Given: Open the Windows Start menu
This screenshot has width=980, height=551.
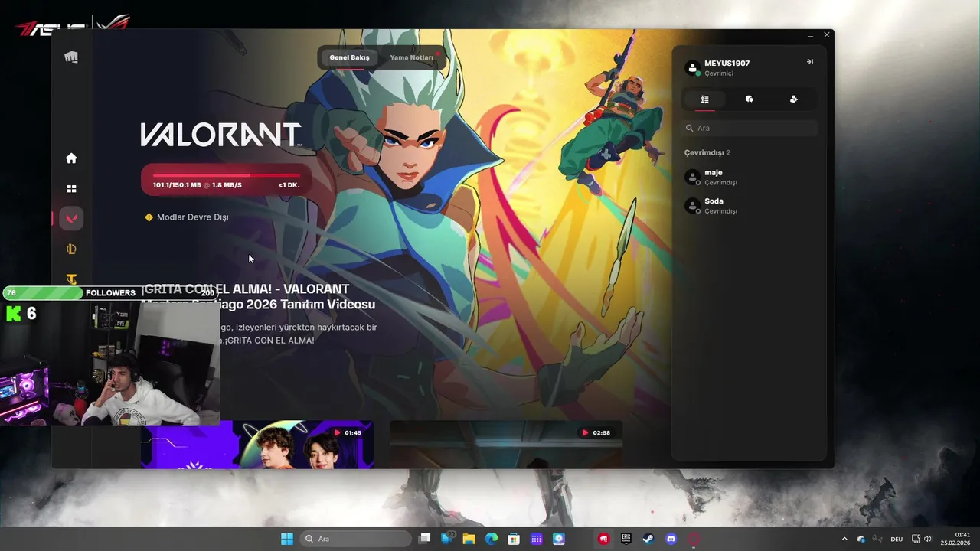Looking at the screenshot, I should pyautogui.click(x=286, y=539).
